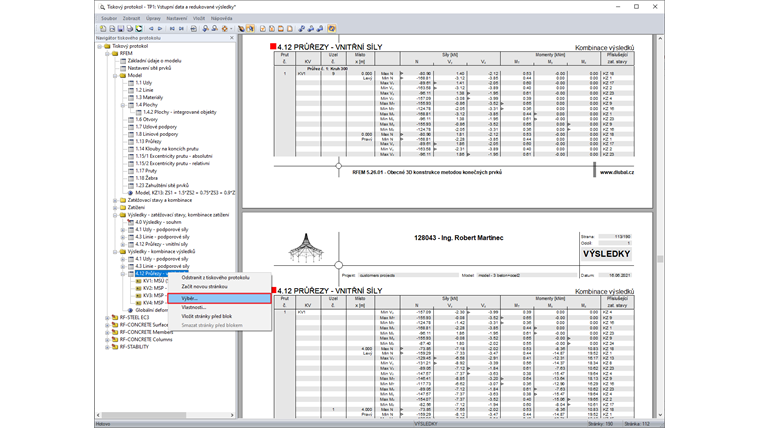Jump to first page icon
The width and height of the screenshot is (760, 428).
tap(172, 29)
